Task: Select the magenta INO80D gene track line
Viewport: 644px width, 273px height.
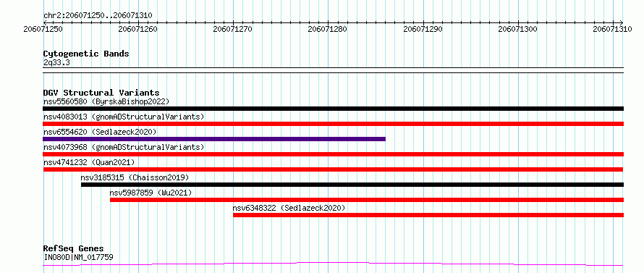Action: coord(333,264)
